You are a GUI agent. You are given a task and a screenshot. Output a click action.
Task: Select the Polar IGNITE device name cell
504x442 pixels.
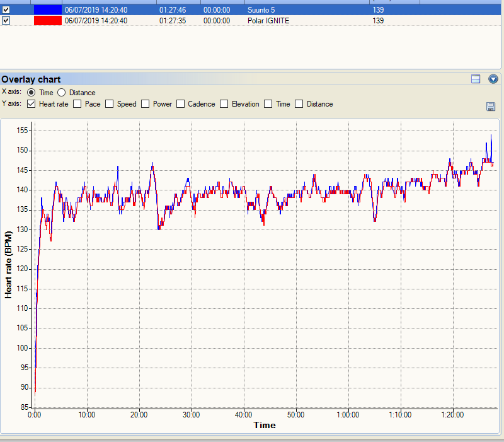click(268, 21)
